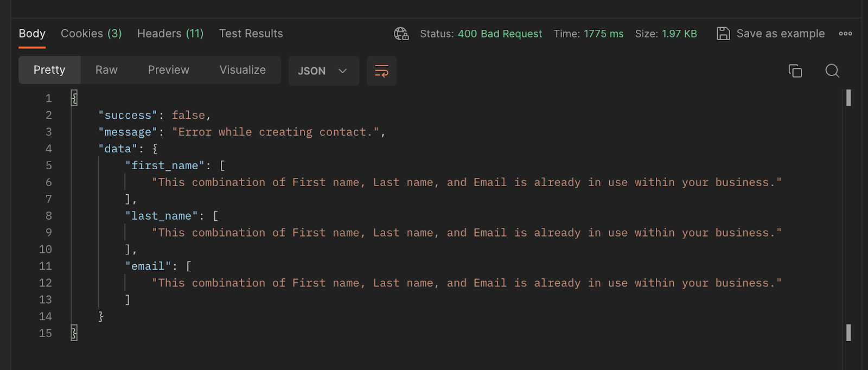This screenshot has width=868, height=370.
Task: Open the three-dot more options menu
Action: click(x=845, y=34)
